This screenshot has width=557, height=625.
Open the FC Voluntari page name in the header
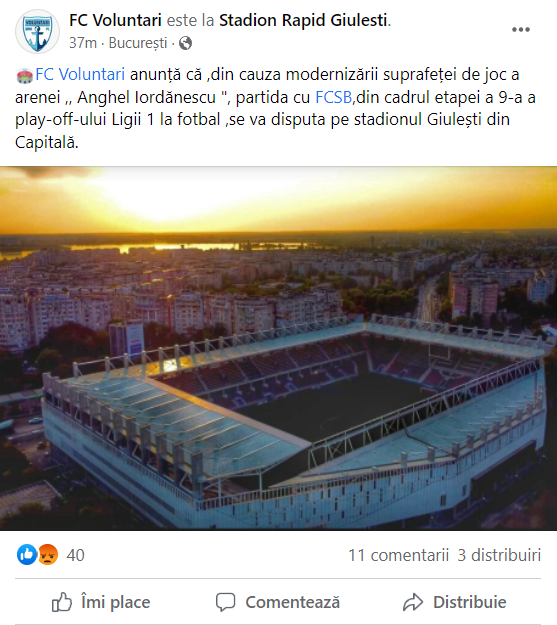(x=115, y=20)
